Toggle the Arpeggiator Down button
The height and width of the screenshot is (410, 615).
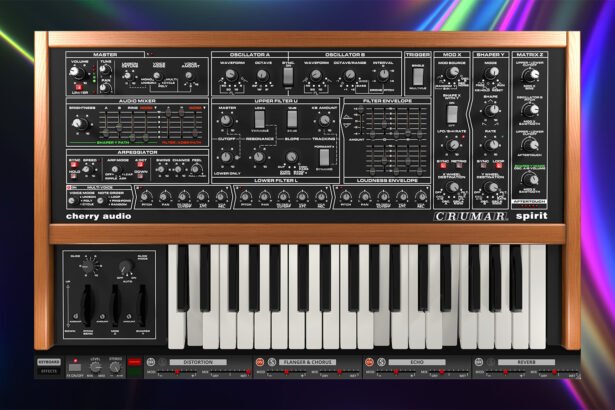140,176
